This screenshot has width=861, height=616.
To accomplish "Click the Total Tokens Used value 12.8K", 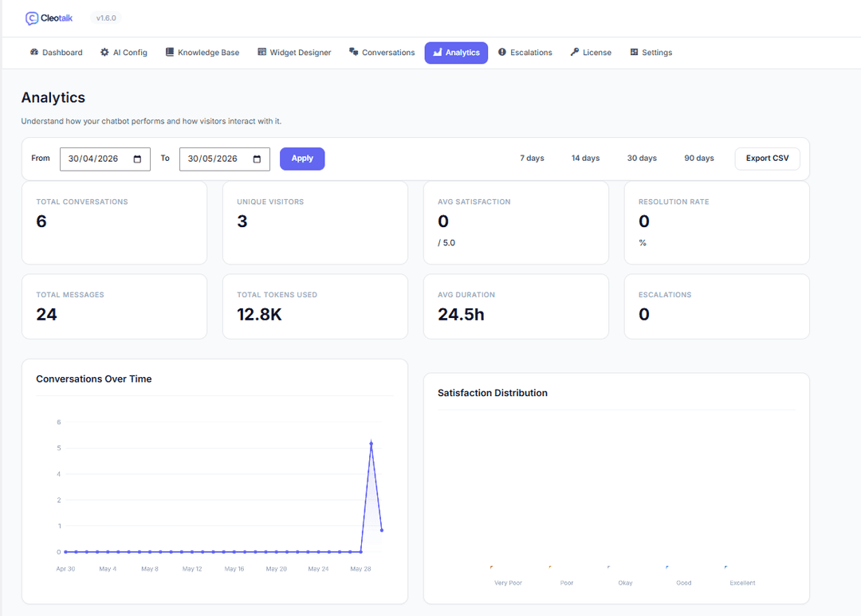I will (x=259, y=315).
